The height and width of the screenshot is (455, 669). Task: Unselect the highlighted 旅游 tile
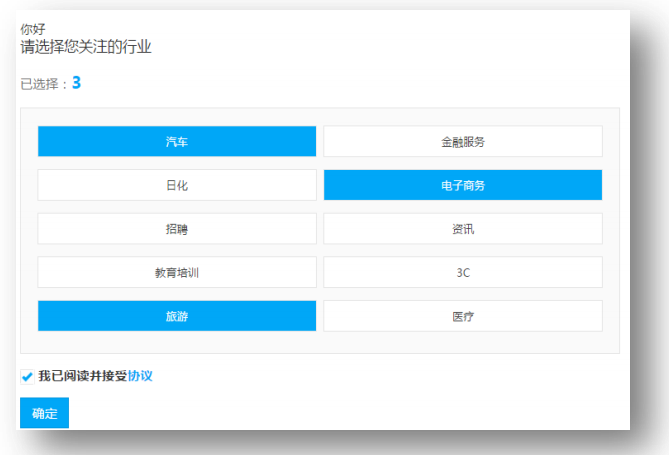click(x=177, y=316)
